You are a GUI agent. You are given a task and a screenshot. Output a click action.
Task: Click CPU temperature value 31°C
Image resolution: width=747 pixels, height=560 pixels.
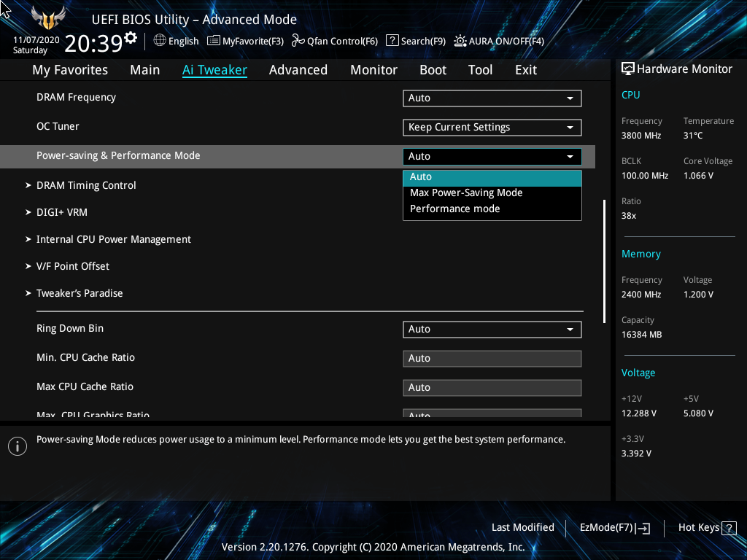click(x=693, y=136)
